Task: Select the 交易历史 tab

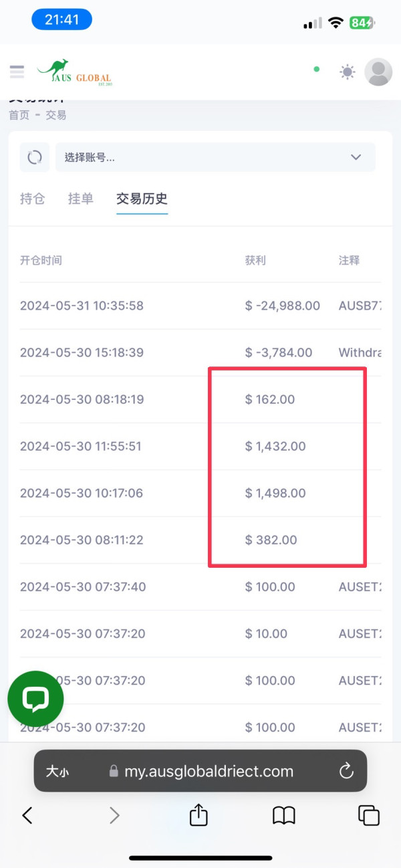Action: tap(142, 199)
